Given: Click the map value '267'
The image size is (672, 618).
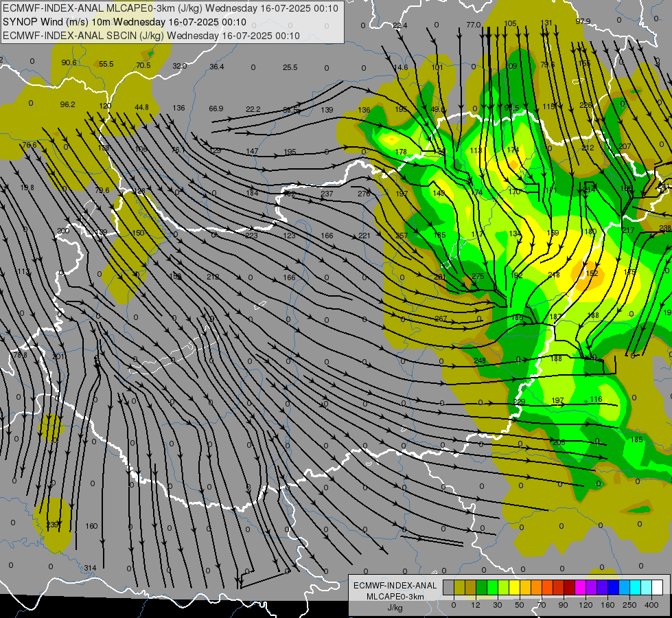Looking at the screenshot, I should coord(441,319).
